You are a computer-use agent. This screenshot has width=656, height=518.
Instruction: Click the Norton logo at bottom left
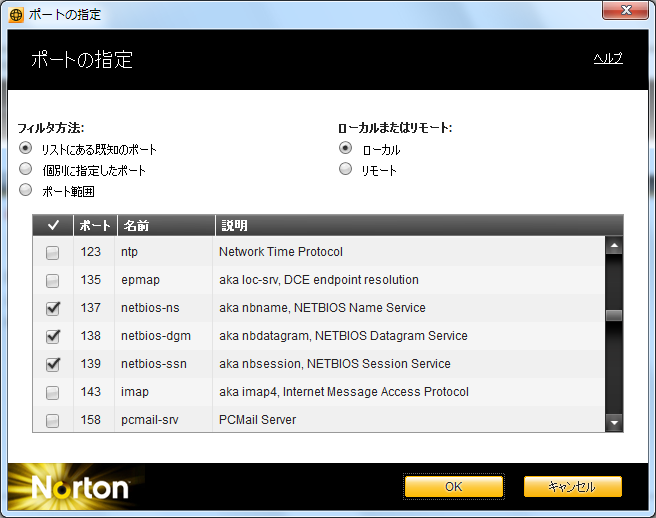click(x=80, y=487)
